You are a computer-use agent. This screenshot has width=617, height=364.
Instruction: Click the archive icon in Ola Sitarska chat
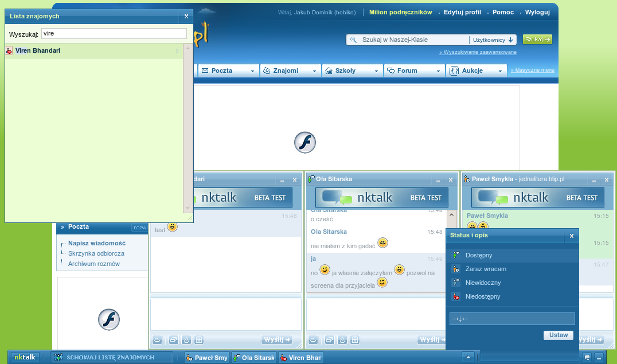354,339
